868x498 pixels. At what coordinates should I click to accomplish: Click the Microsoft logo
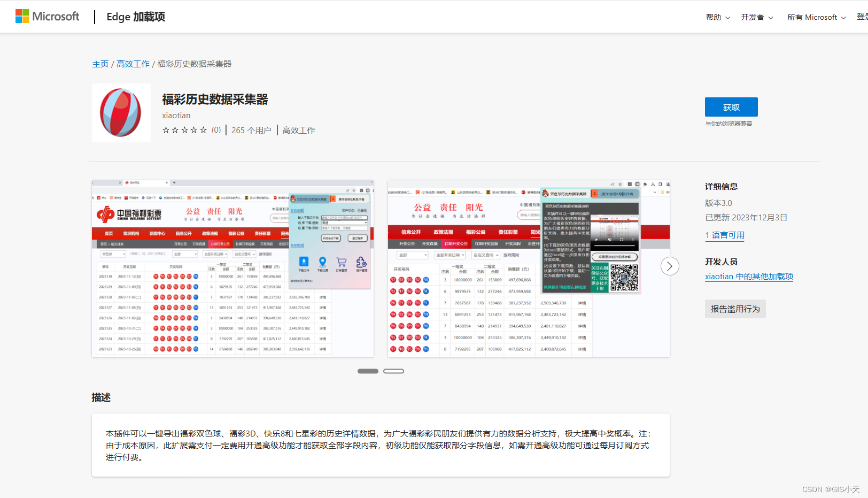click(47, 17)
